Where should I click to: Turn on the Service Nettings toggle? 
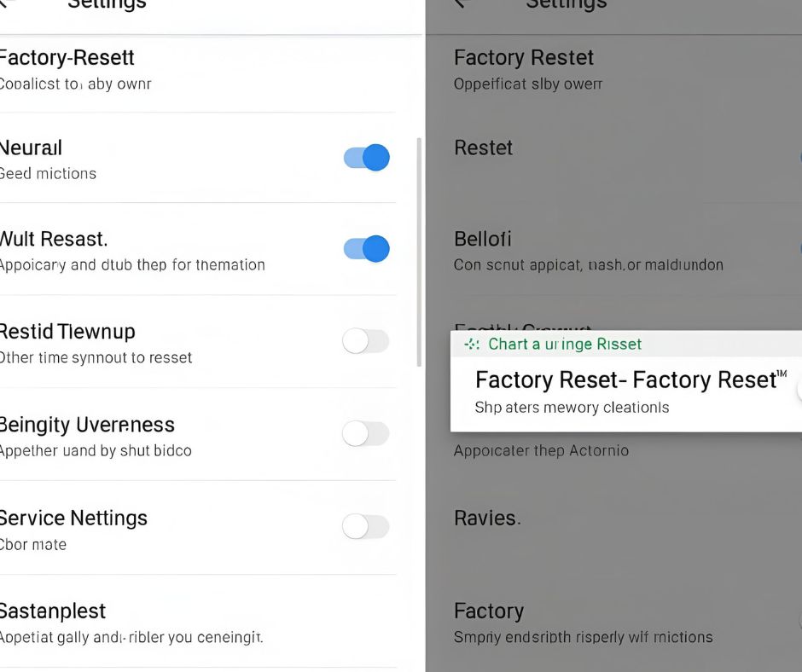tap(365, 527)
